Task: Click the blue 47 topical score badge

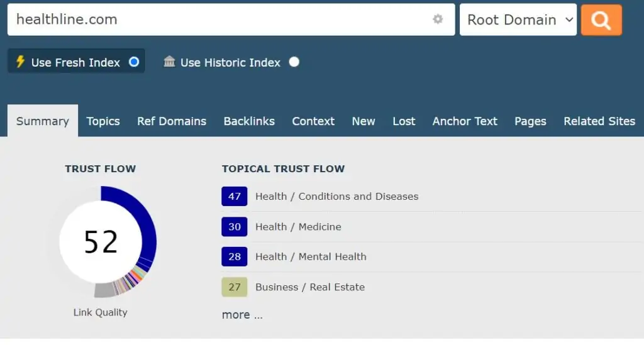Action: [235, 196]
